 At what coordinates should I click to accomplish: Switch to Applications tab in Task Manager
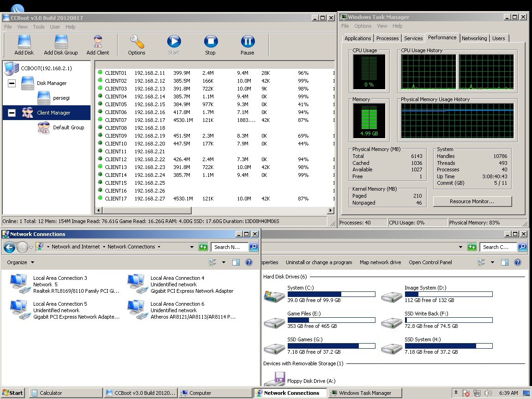tap(357, 38)
